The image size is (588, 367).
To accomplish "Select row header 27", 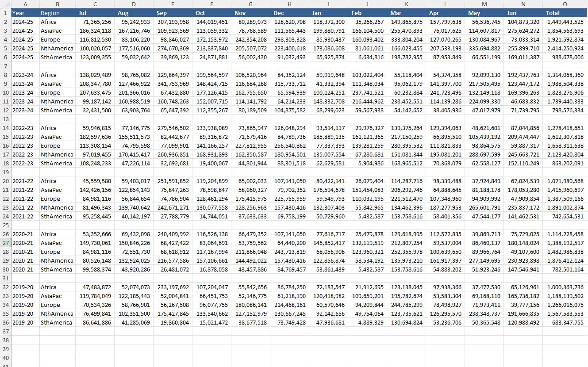I will (5, 243).
